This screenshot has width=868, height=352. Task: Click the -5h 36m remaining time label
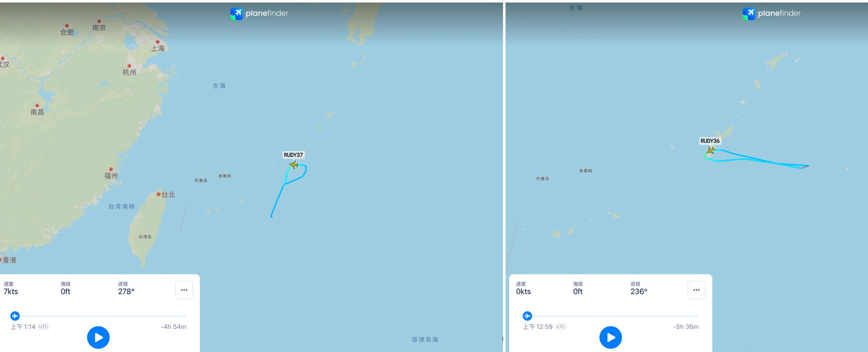tap(686, 327)
